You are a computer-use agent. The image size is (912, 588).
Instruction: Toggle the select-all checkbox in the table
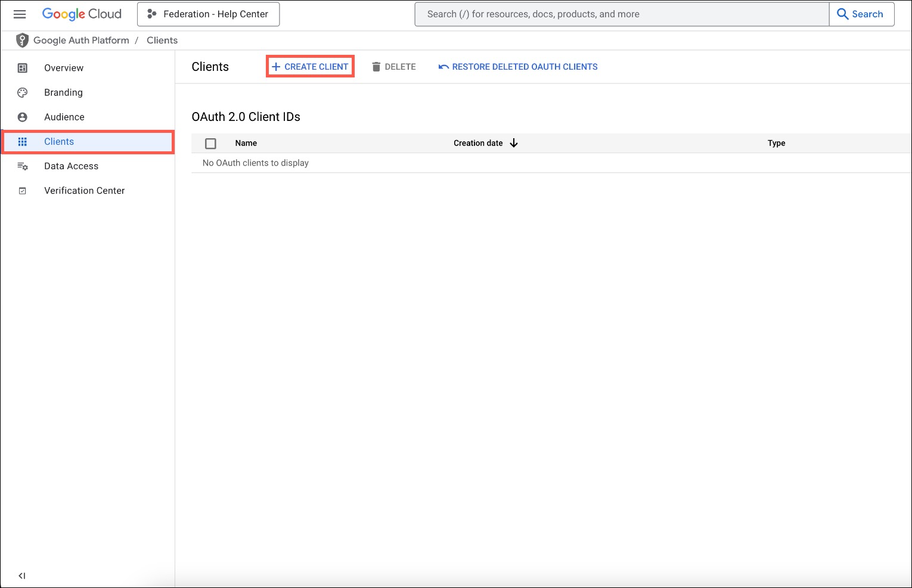[x=210, y=144]
